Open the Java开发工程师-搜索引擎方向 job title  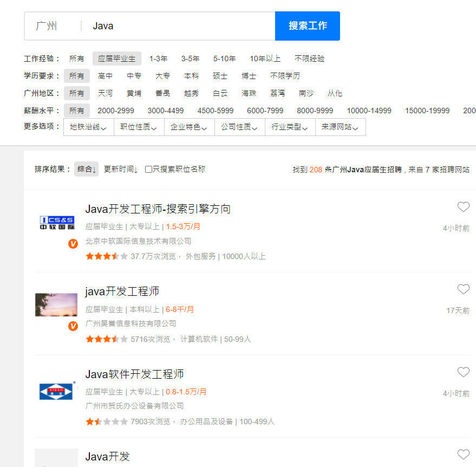pos(158,209)
